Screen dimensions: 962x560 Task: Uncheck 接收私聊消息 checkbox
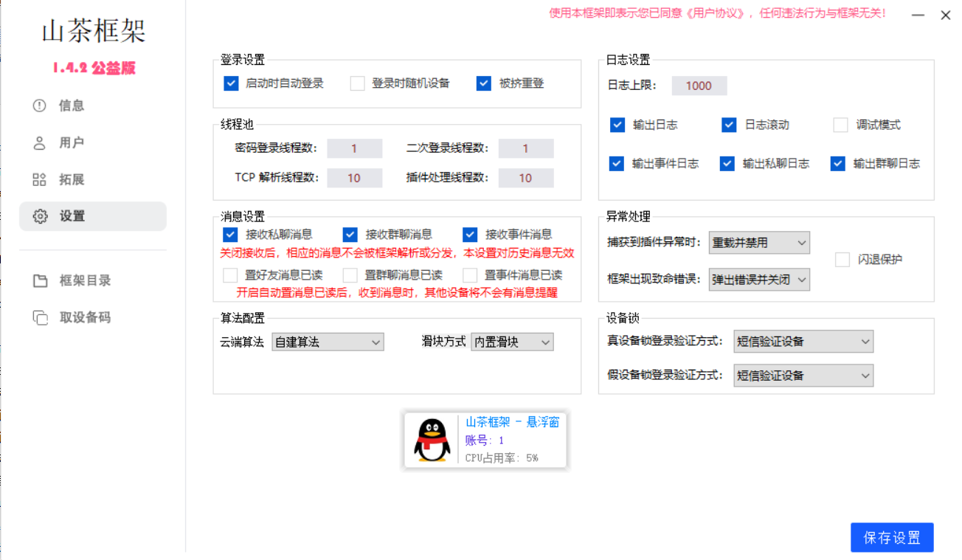point(230,235)
